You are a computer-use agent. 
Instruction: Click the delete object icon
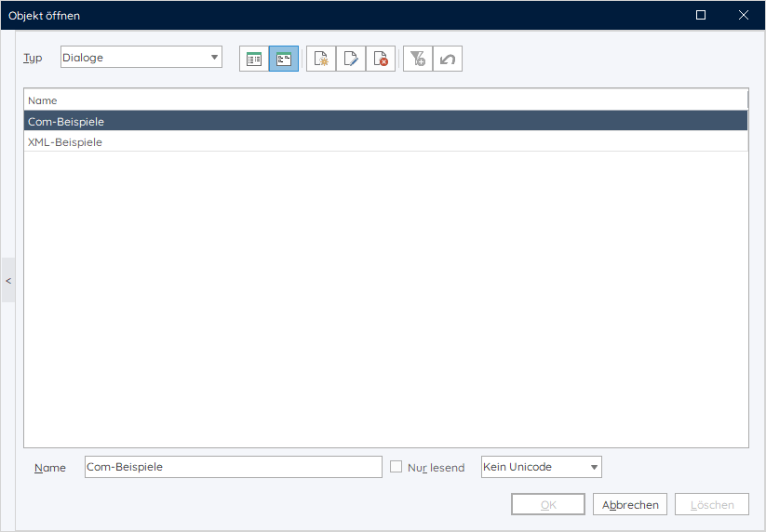pyautogui.click(x=381, y=59)
